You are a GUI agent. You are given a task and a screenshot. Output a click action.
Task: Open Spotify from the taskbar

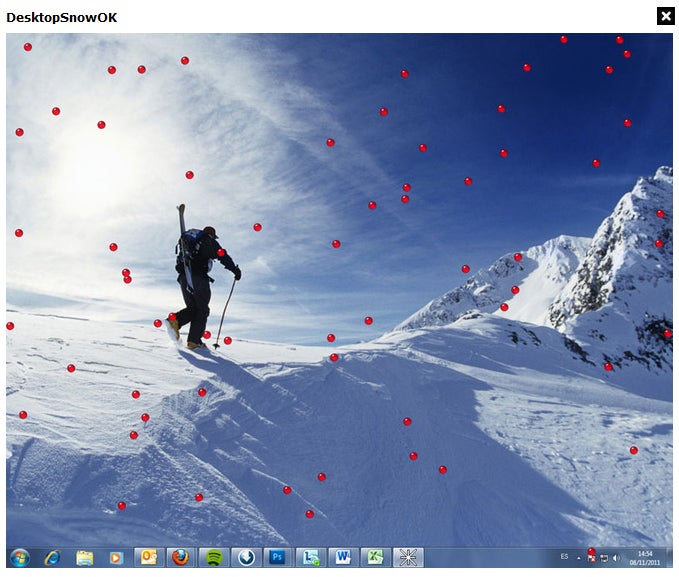tap(213, 558)
